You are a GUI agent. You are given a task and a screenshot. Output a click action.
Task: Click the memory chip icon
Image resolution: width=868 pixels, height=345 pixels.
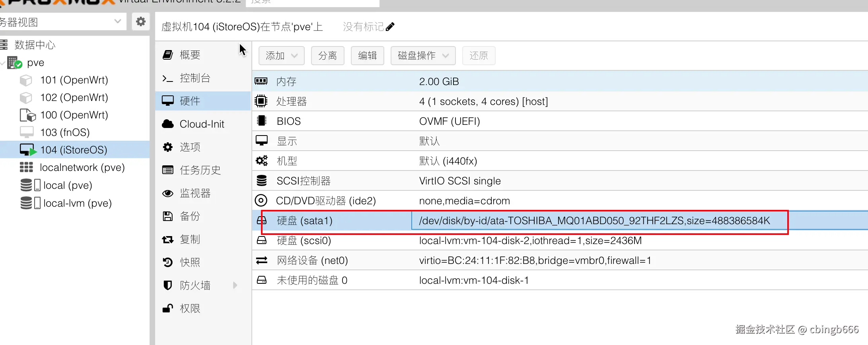tap(261, 81)
